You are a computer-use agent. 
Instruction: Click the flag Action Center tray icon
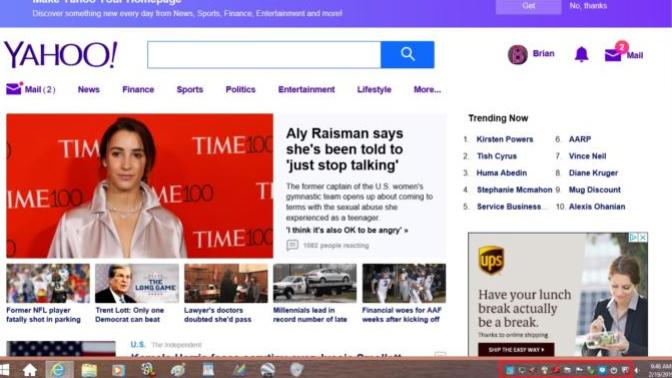(579, 370)
